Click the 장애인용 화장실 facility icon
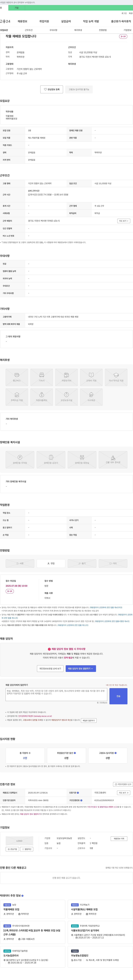Image resolution: width=133 pixels, height=980 pixels. tap(82, 460)
